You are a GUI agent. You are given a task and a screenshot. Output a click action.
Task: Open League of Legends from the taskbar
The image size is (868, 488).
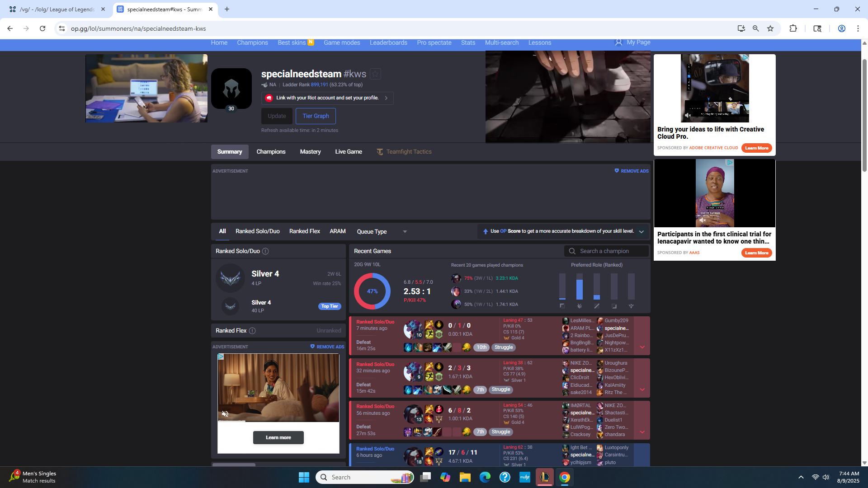[x=545, y=477]
